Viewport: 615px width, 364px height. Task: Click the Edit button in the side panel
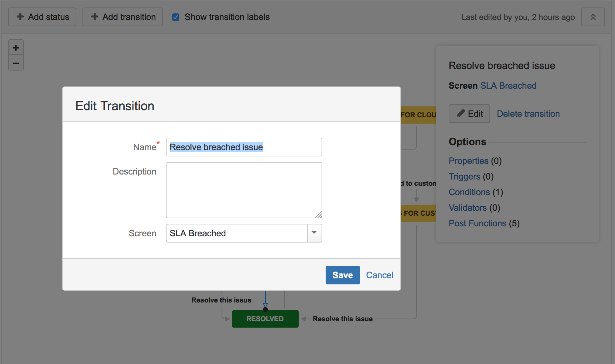click(469, 114)
